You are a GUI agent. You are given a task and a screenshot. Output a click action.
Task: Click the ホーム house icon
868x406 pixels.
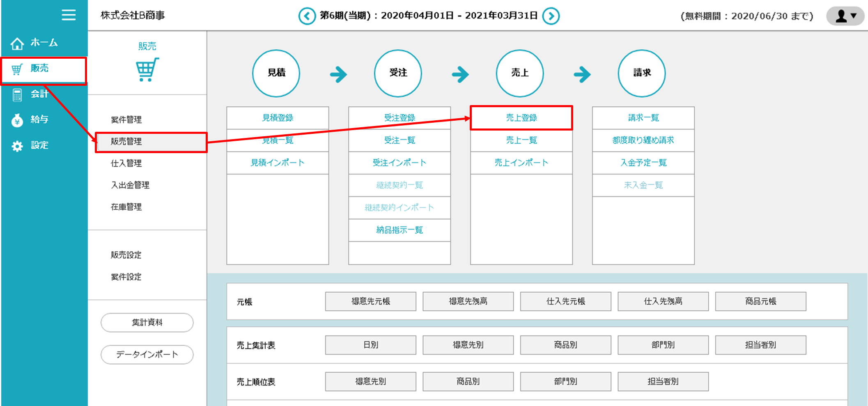17,43
